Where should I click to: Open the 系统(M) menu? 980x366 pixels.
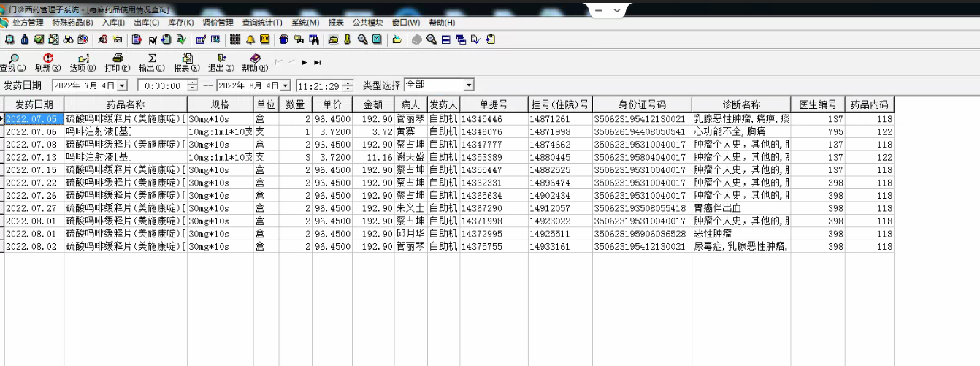click(305, 23)
